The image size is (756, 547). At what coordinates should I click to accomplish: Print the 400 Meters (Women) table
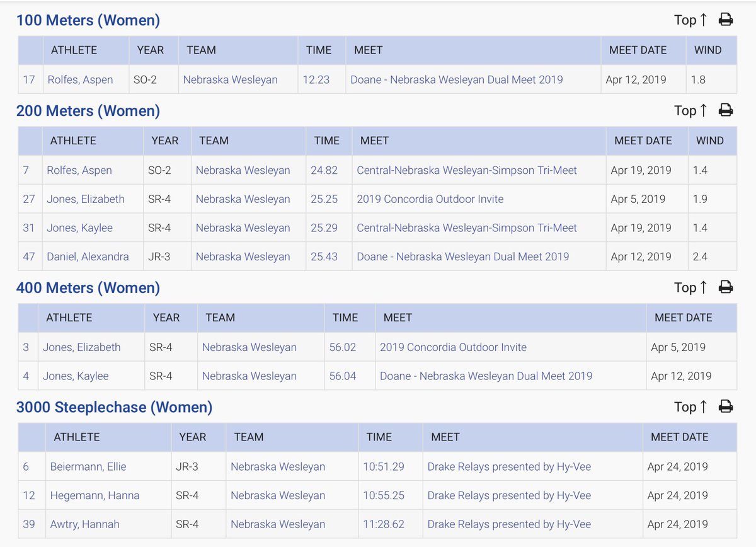point(726,288)
